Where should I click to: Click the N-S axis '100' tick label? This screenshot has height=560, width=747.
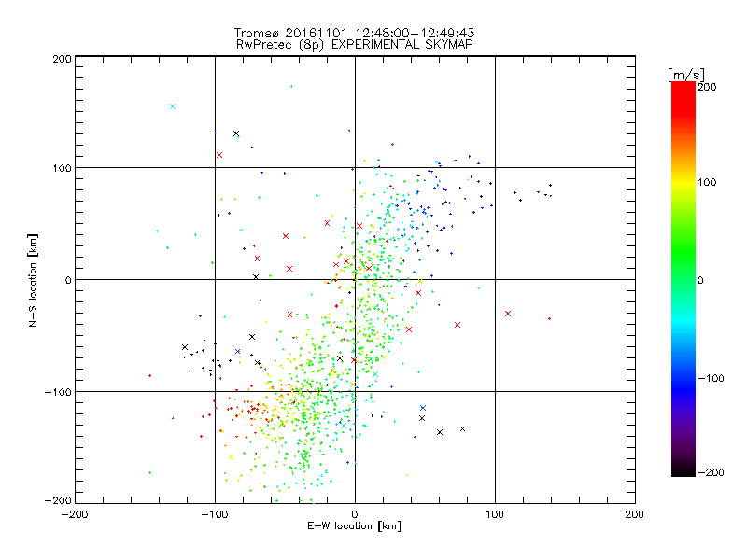(62, 168)
